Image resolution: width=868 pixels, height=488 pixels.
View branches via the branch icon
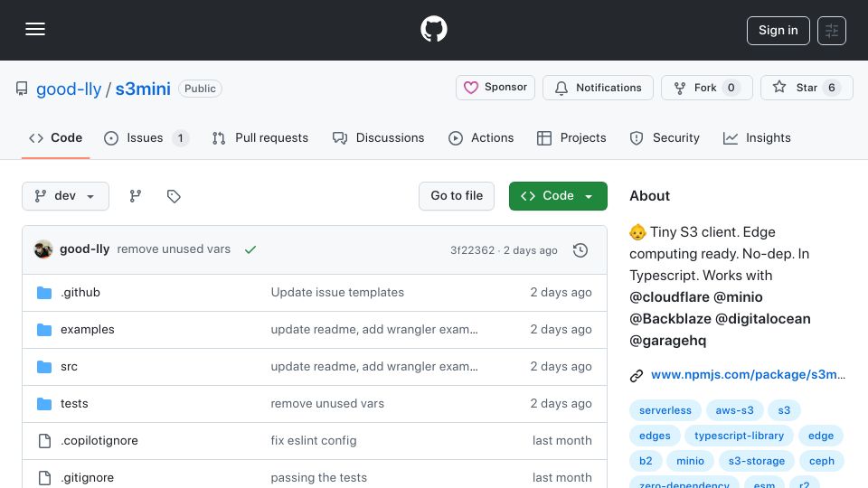coord(135,196)
